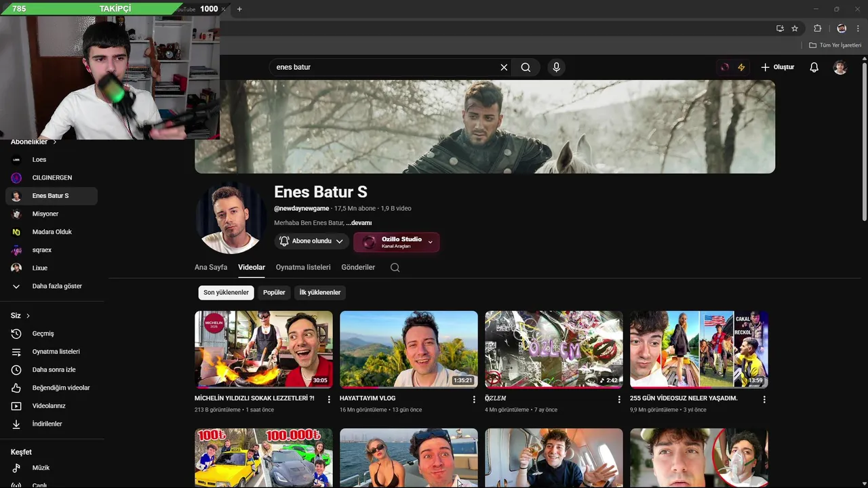Viewport: 868px width, 488px height.
Task: Open the sqraex subscription channel
Action: (52, 250)
